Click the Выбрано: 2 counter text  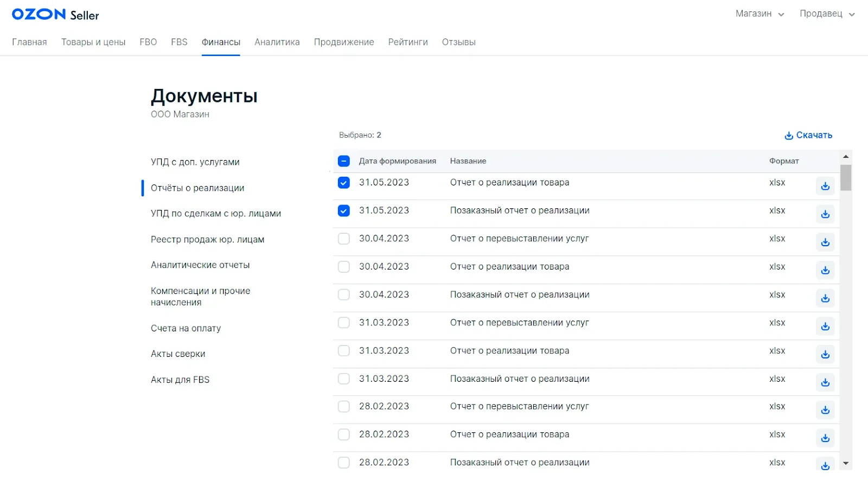[x=360, y=135]
